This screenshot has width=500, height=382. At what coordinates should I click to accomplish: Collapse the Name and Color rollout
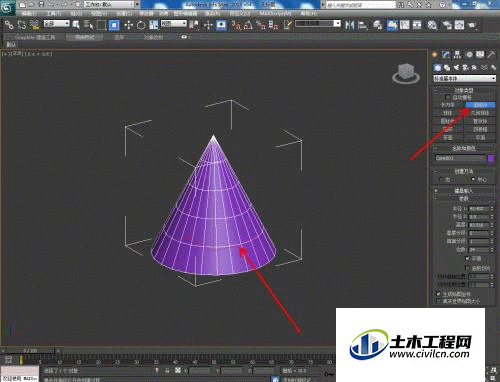pyautogui.click(x=464, y=148)
